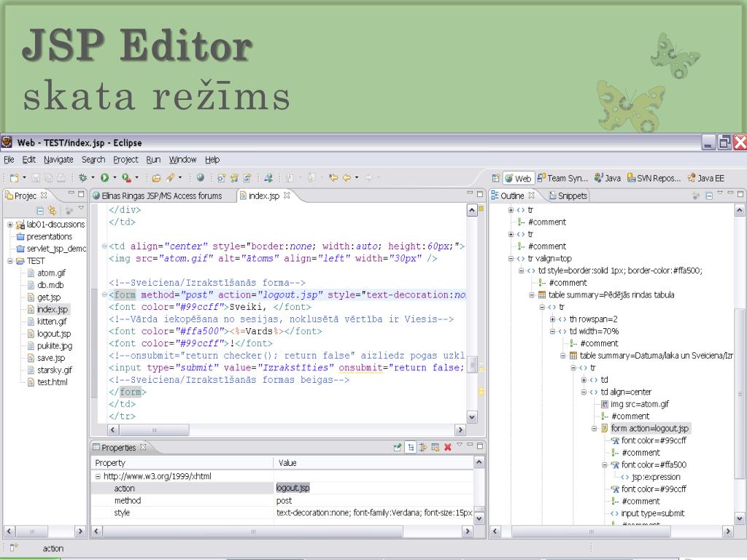The image size is (747, 560).
Task: Toggle Link with Editor in Project panel
Action: [x=52, y=210]
